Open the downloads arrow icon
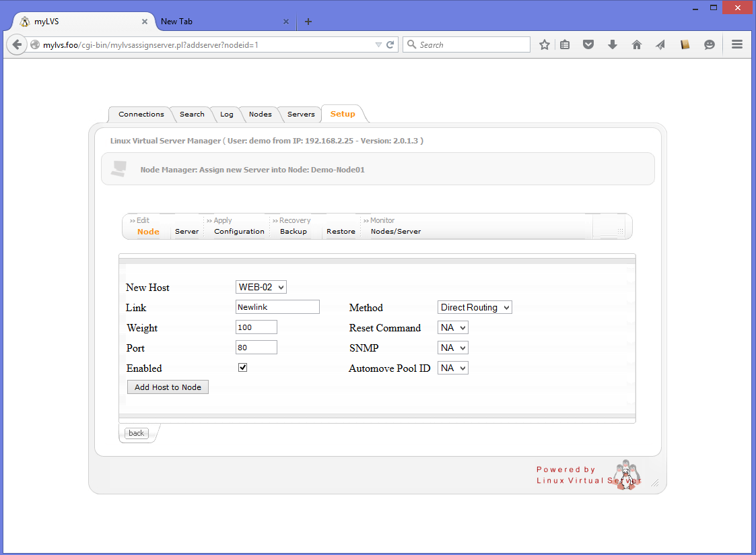Screen dimensions: 756x555 pos(612,45)
